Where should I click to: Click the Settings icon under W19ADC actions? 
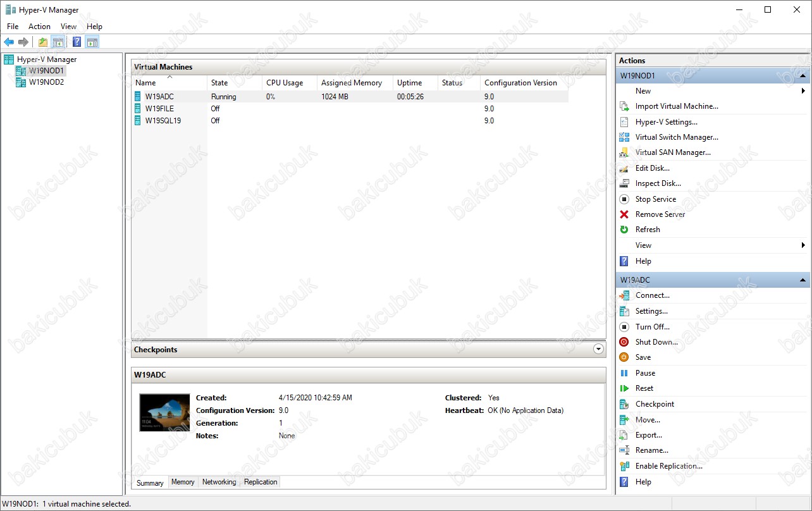pos(624,311)
